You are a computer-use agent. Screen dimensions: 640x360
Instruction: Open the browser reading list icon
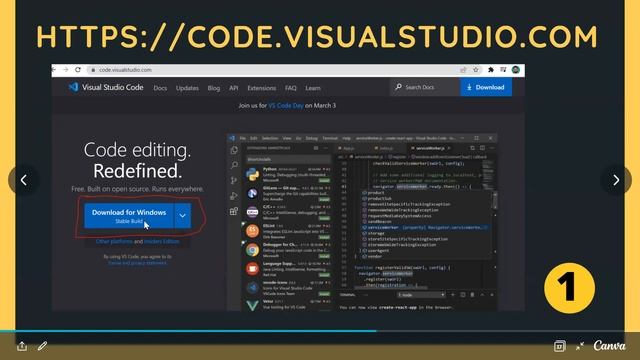pyautogui.click(x=503, y=70)
